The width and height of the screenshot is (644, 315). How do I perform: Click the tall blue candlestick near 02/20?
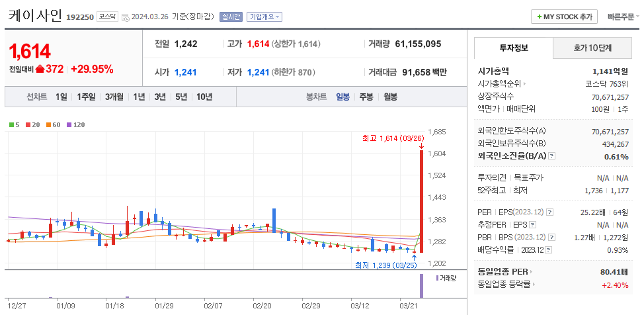click(x=274, y=220)
